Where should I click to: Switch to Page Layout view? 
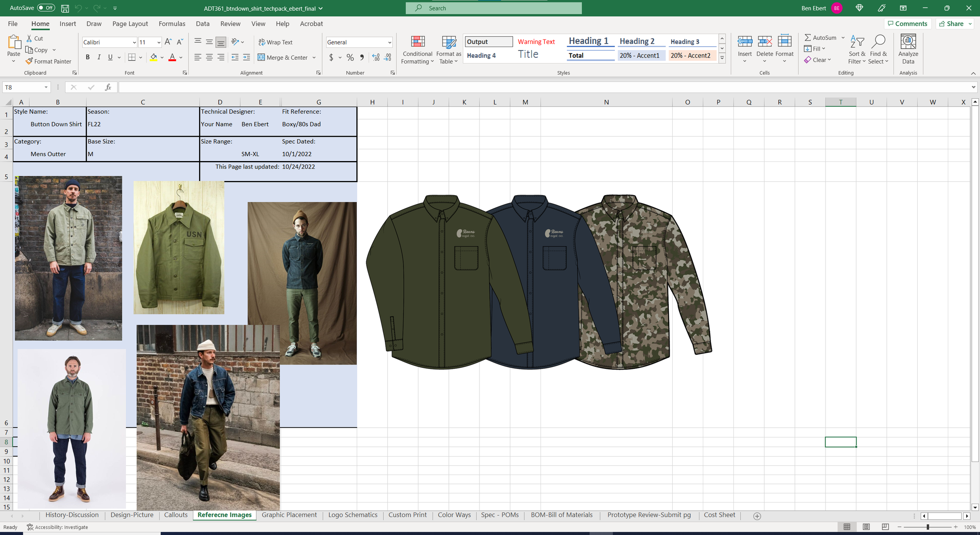[866, 527]
